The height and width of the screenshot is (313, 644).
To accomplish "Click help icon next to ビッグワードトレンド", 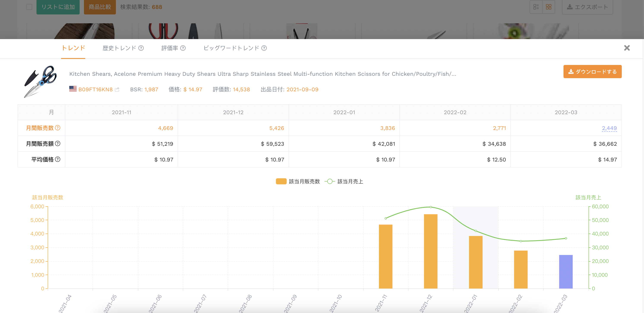I will 264,48.
